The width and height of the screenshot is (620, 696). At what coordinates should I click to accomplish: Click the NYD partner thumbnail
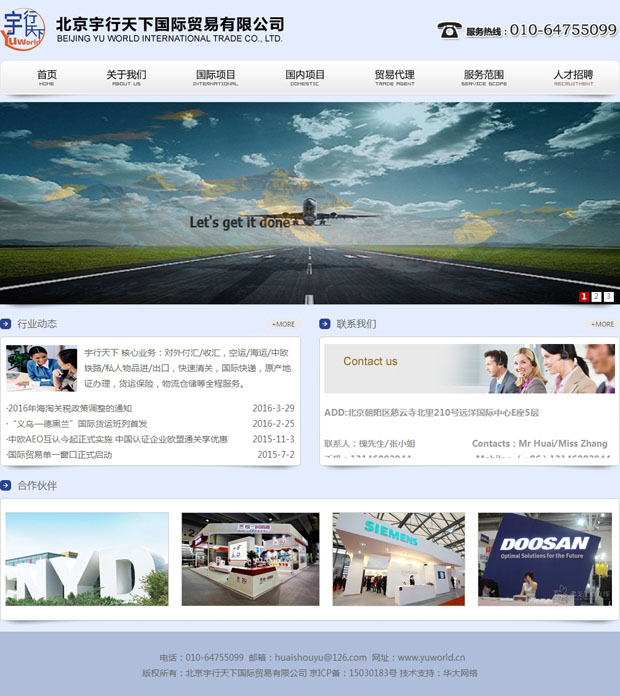point(87,558)
